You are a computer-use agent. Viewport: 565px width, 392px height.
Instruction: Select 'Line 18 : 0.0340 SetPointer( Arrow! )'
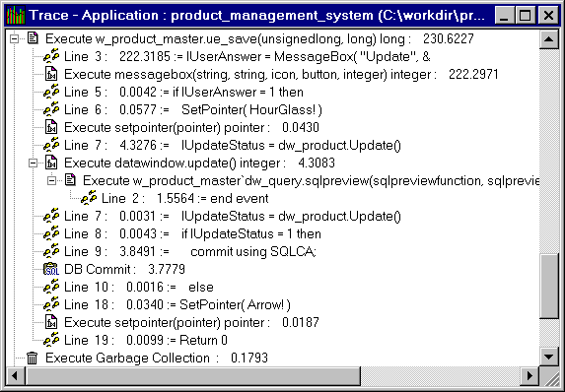(x=177, y=305)
